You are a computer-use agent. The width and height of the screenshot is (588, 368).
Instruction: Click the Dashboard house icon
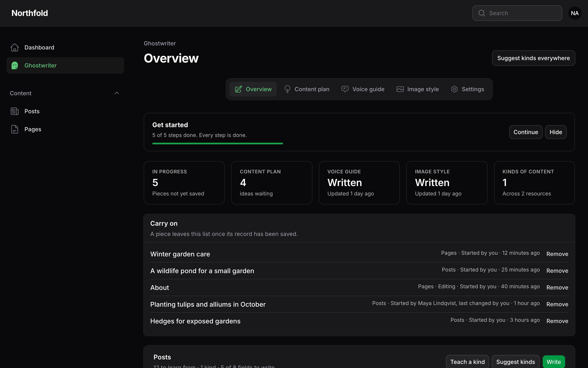click(14, 47)
